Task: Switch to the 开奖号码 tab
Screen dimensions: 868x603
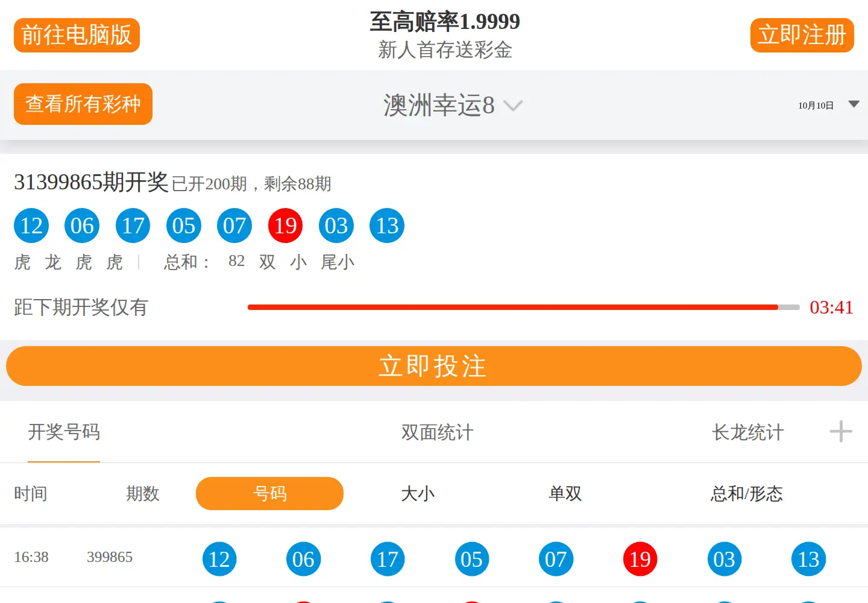Action: click(64, 432)
